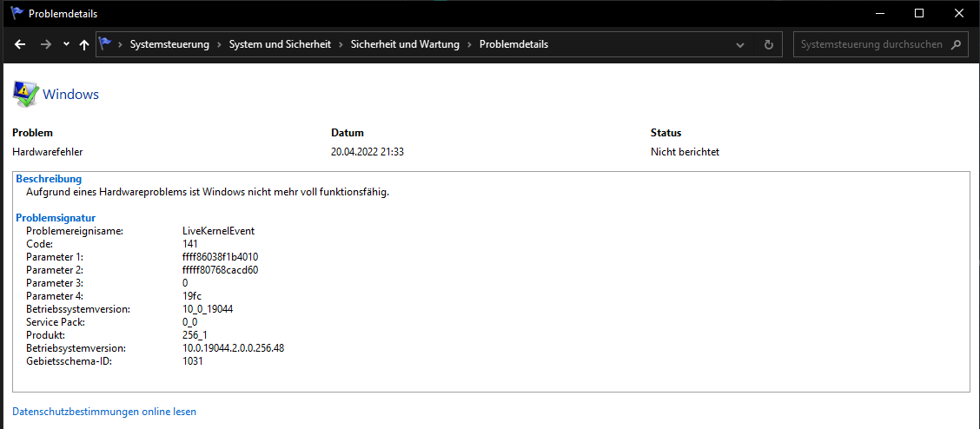Click the Problemsignatur heading
The image size is (980, 429).
(56, 218)
